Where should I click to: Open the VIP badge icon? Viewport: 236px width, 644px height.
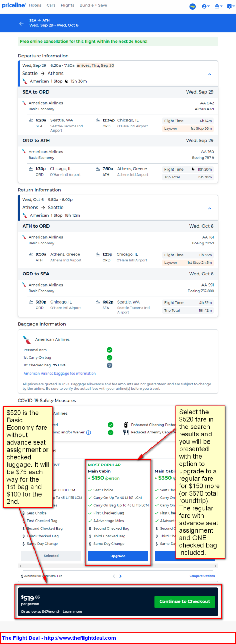pyautogui.click(x=193, y=6)
